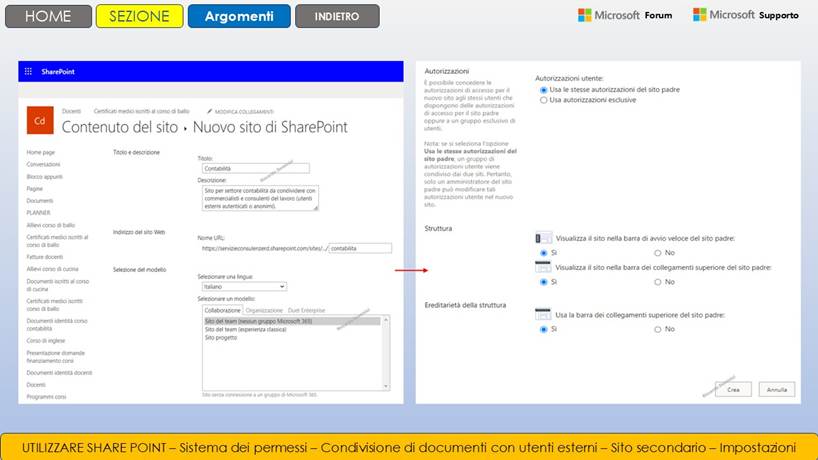Viewport: 818px width, 460px height.
Task: Open Programmi corsi link
Action: pyautogui.click(x=46, y=397)
